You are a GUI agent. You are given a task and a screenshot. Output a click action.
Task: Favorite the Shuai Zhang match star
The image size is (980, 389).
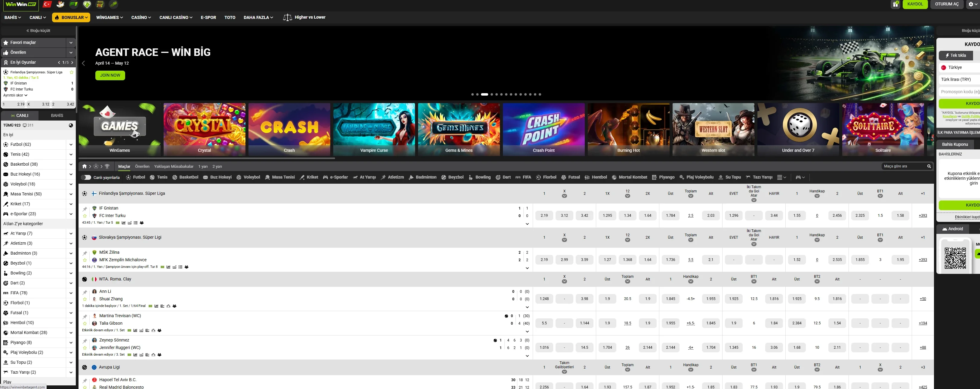85,299
